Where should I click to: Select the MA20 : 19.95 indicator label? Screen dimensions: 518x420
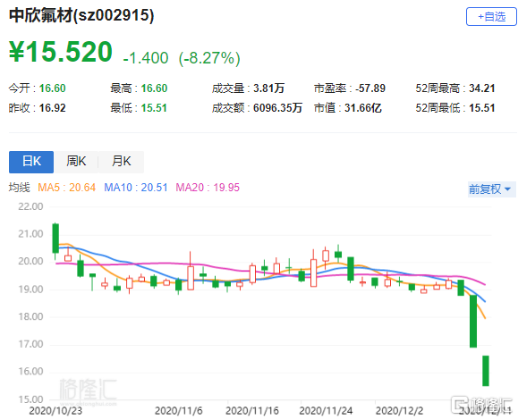208,188
